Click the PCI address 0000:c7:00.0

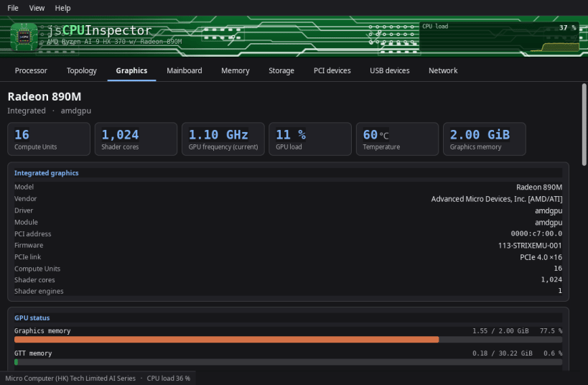click(536, 233)
